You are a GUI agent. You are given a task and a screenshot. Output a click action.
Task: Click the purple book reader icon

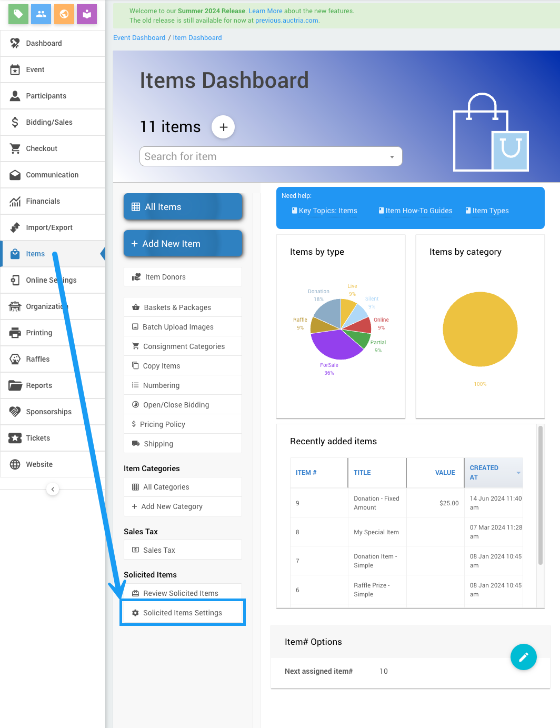(x=87, y=14)
